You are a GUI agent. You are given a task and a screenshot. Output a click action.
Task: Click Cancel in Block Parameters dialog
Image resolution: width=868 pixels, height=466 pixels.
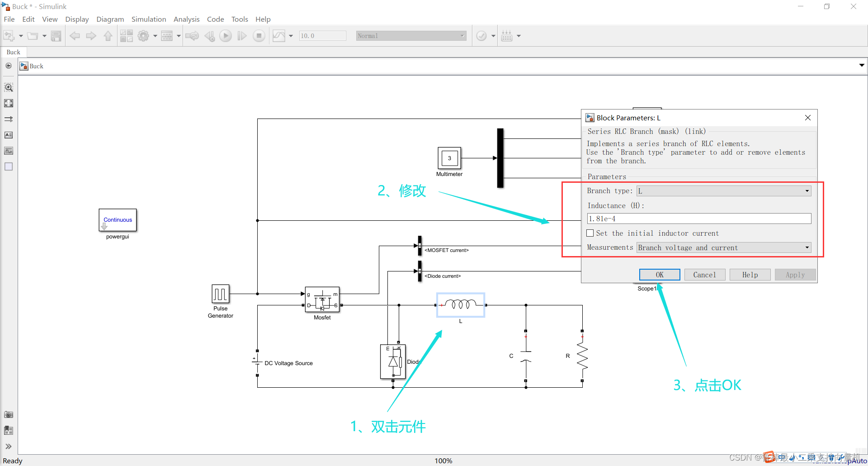point(705,275)
